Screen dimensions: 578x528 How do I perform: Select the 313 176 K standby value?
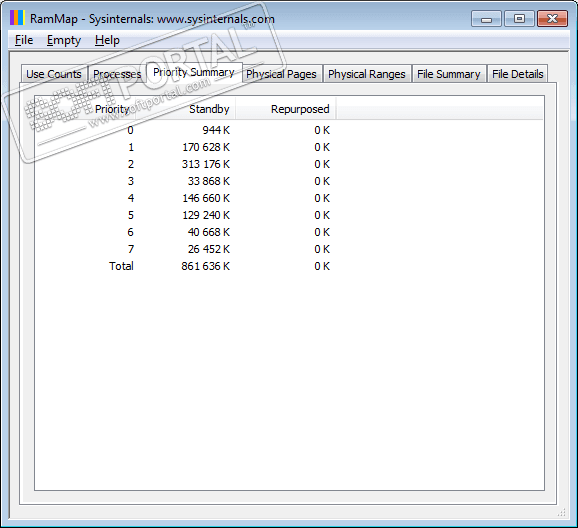coord(206,164)
